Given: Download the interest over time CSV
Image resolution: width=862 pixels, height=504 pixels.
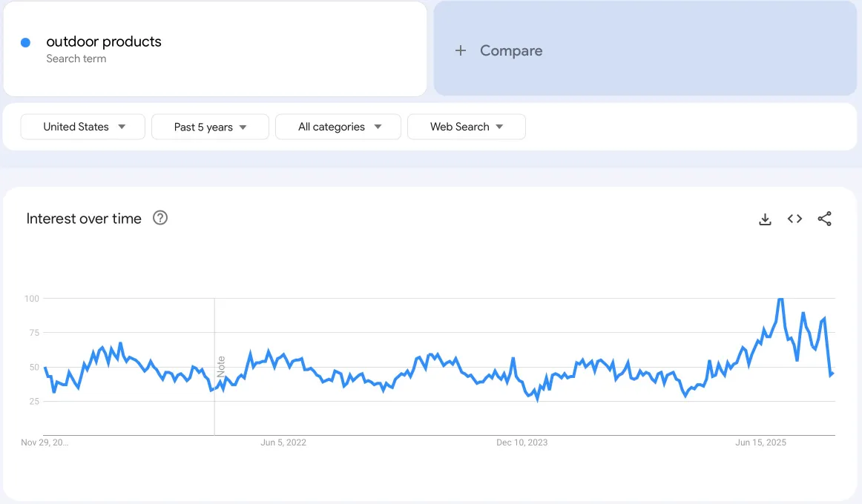Looking at the screenshot, I should 765,219.
